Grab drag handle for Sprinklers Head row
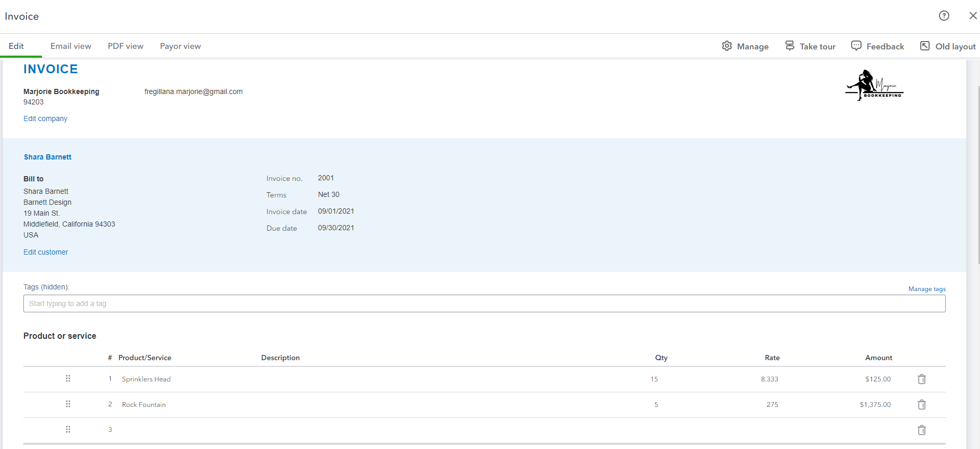 coord(68,378)
